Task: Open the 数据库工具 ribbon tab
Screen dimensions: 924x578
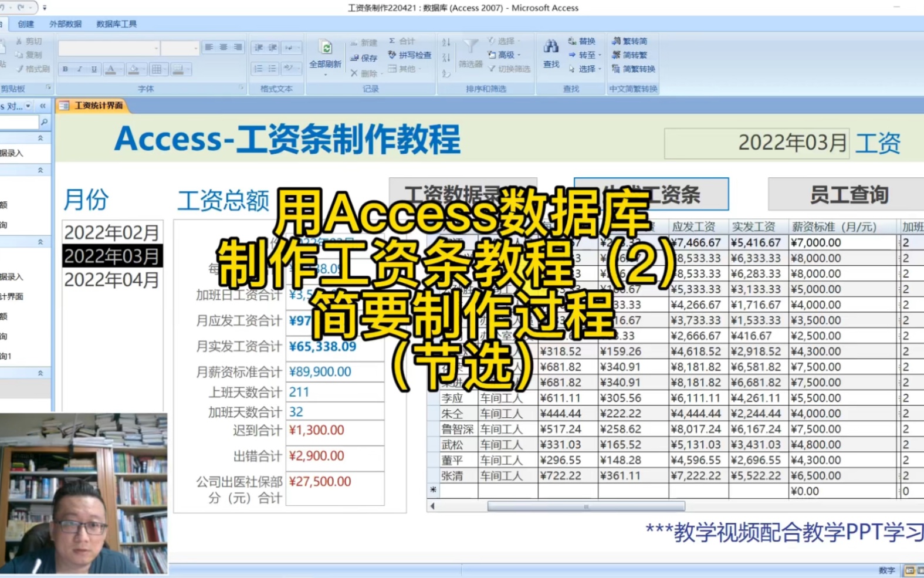Action: (116, 24)
